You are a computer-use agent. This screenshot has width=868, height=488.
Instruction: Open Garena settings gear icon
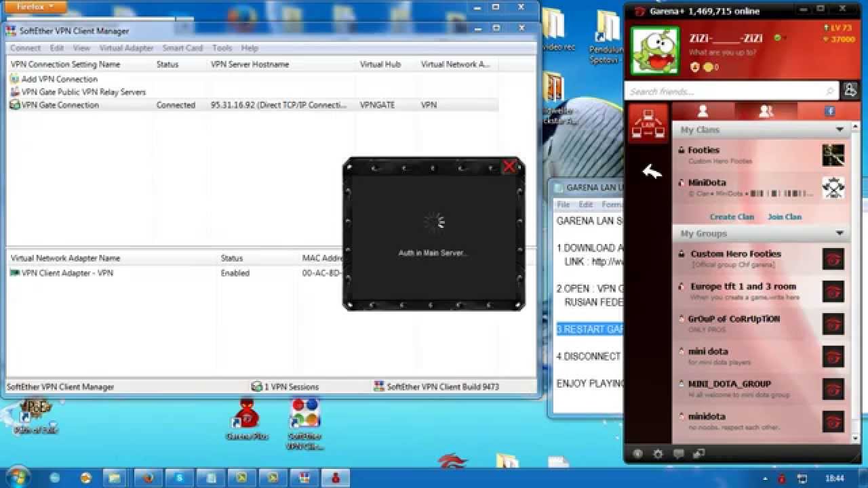click(x=657, y=454)
